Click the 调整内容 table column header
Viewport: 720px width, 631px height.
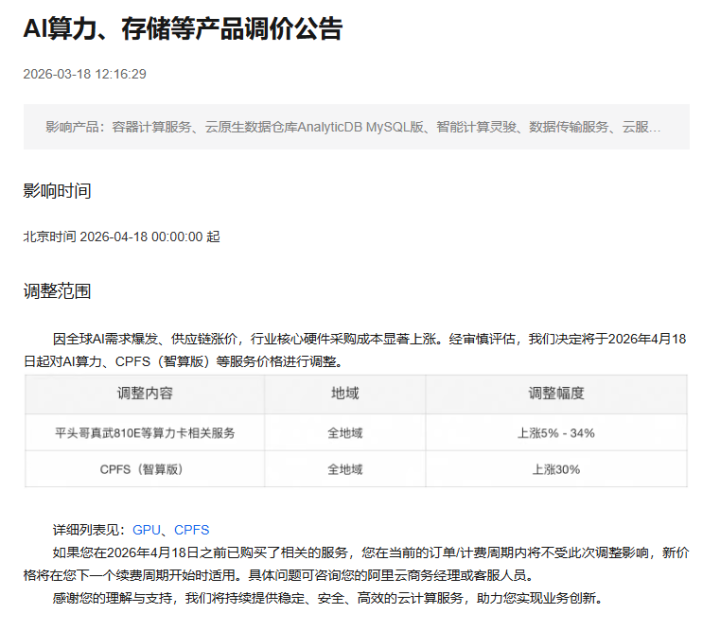145,394
